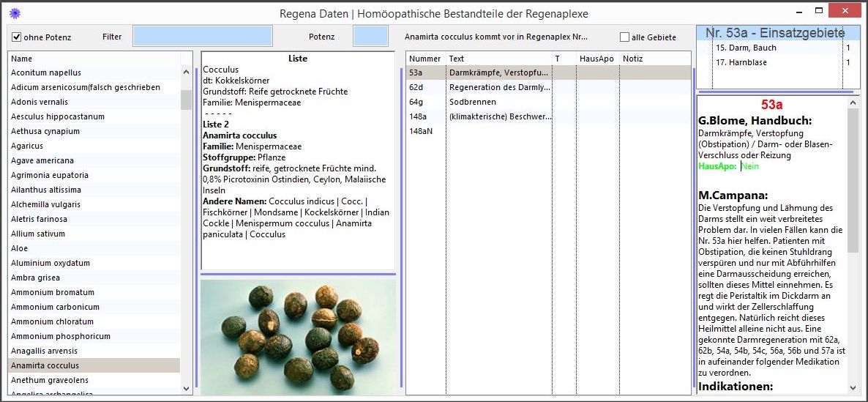868x402 pixels.
Task: Click the Name list scrollbar thumb
Action: click(186, 99)
